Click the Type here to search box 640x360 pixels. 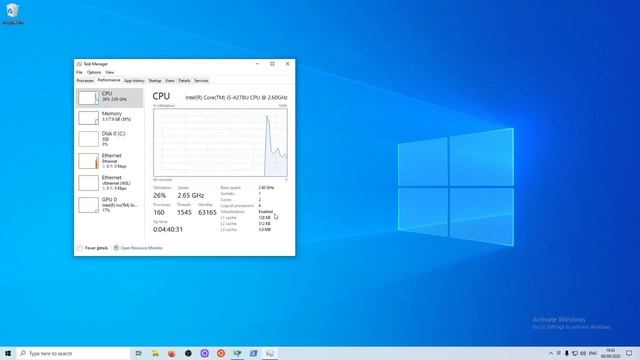(73, 353)
